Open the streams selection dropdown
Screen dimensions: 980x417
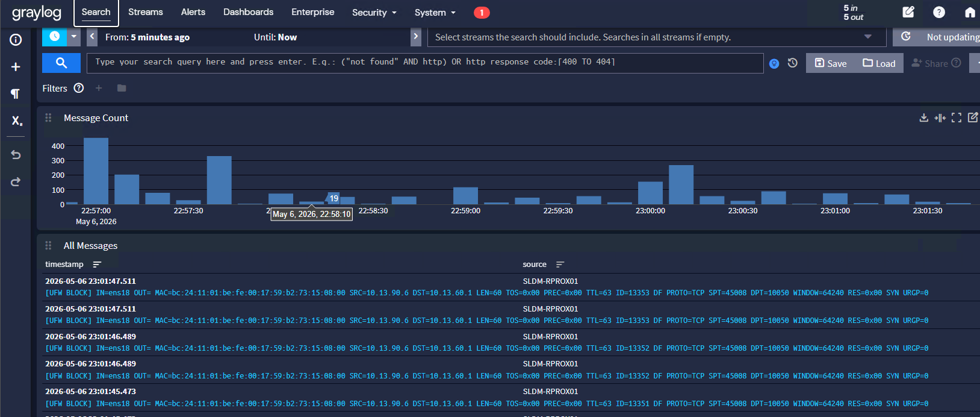click(x=657, y=37)
